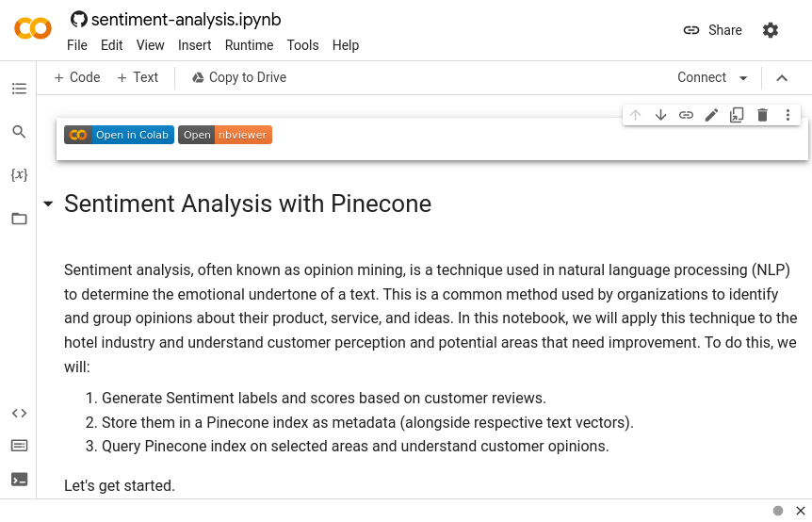Collapse the Sentiment Analysis with Pinecone section

pyautogui.click(x=48, y=204)
